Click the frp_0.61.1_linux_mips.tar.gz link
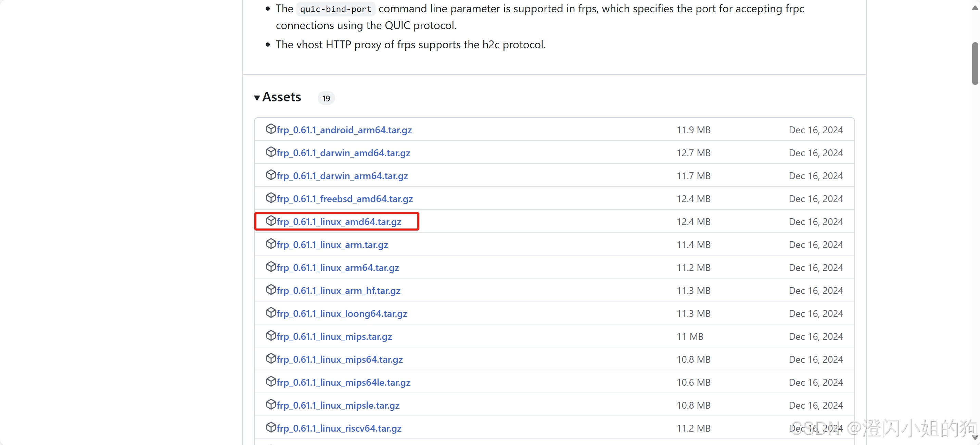 pos(334,336)
